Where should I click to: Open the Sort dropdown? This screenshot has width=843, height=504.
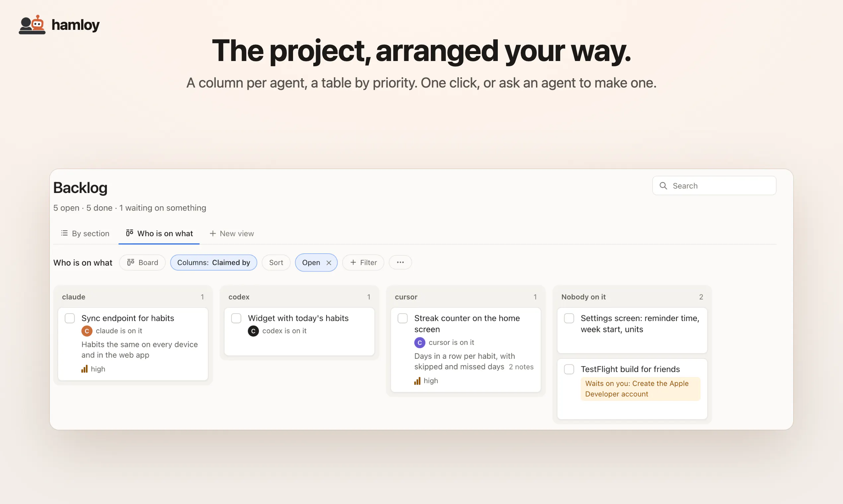276,263
